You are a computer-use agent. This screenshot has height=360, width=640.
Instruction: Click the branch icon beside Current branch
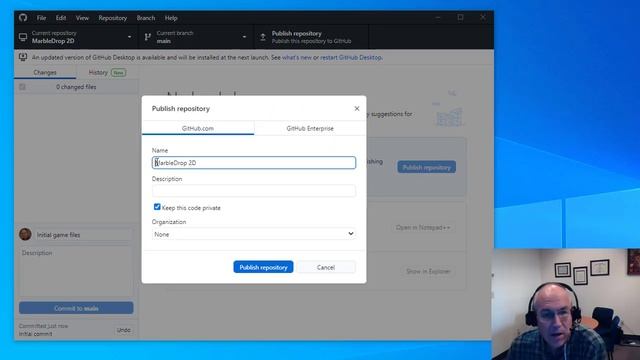(x=147, y=37)
